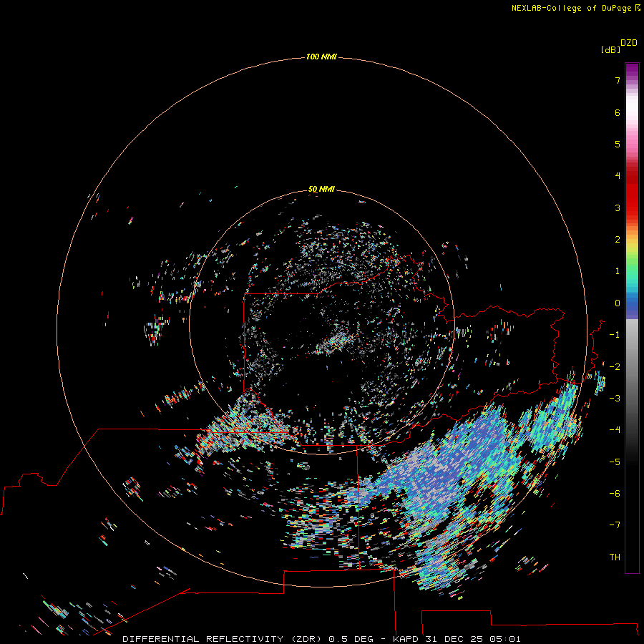Image resolution: width=644 pixels, height=644 pixels.
Task: Click the 6 value on the legend
Action: coord(618,112)
